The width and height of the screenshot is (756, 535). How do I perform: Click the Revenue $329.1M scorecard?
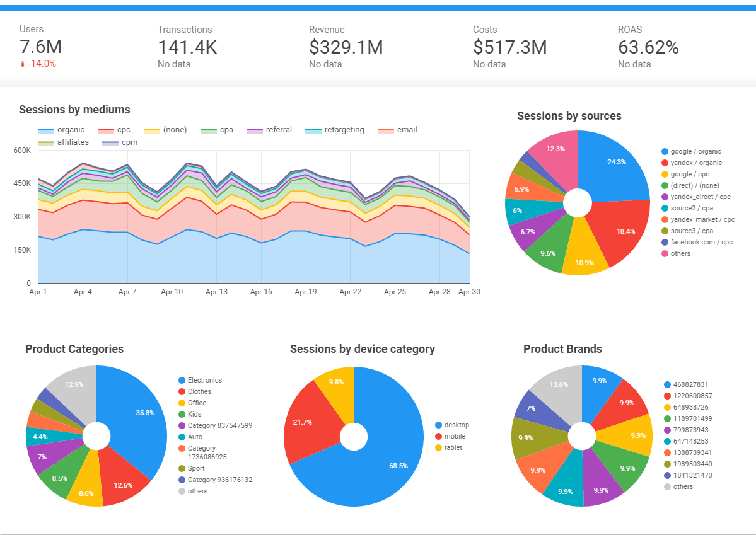click(346, 46)
